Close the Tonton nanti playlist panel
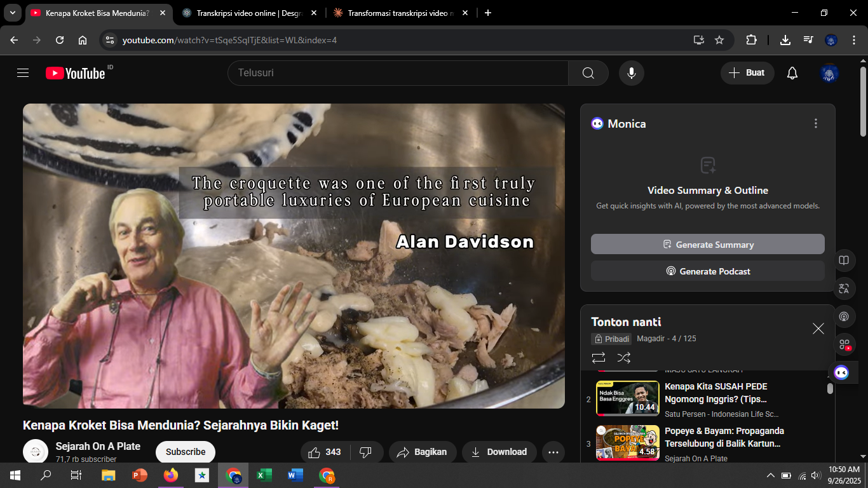868x488 pixels. tap(818, 329)
